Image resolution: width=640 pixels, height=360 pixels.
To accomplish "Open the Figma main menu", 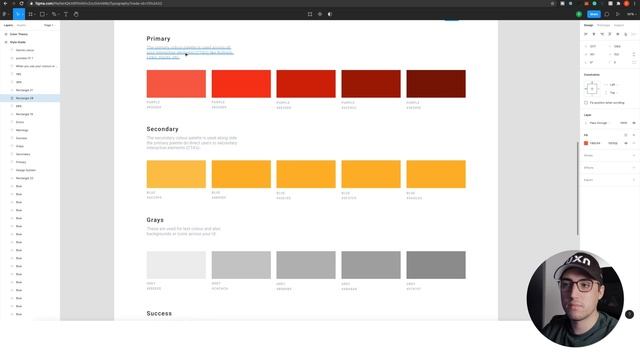I will point(5,14).
